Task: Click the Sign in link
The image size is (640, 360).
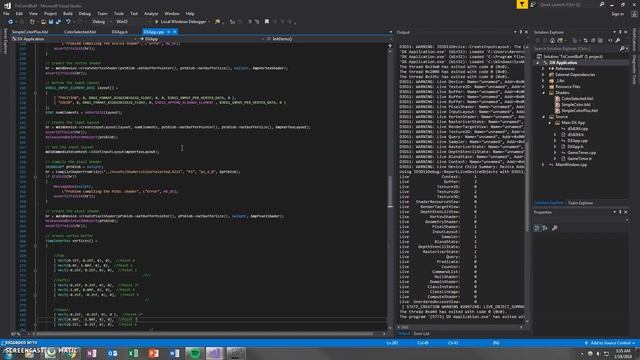Action: pos(617,14)
